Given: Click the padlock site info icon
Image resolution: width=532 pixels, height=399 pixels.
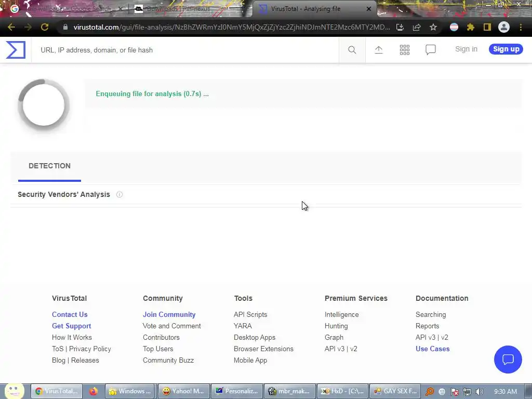Looking at the screenshot, I should (65, 27).
